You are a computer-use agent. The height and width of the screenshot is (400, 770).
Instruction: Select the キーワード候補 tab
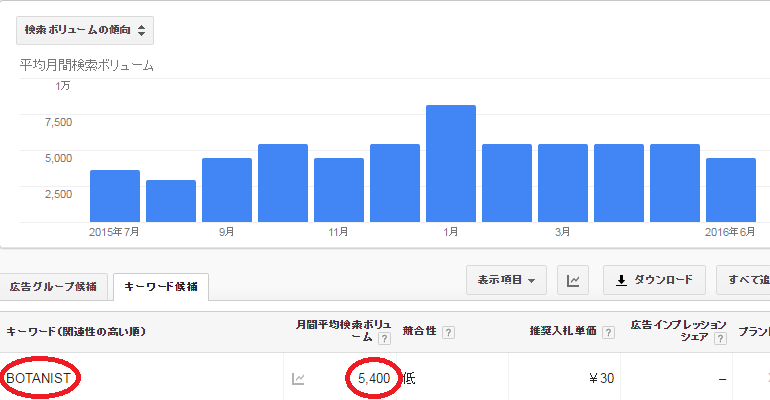(x=161, y=287)
